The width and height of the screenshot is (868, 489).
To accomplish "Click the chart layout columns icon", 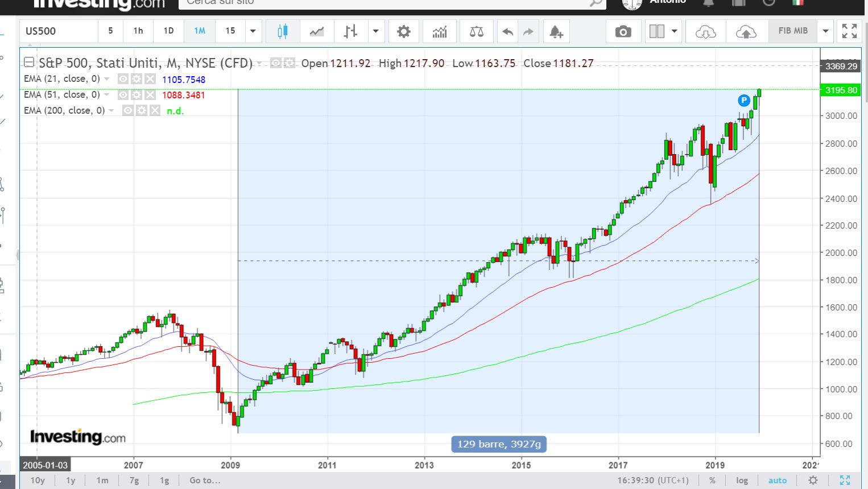I will click(x=657, y=31).
